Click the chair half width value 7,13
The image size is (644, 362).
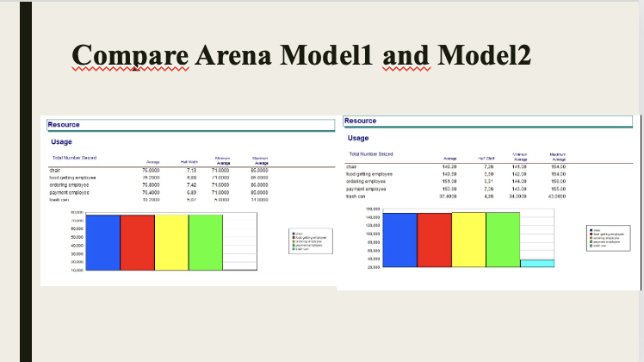tap(191, 171)
